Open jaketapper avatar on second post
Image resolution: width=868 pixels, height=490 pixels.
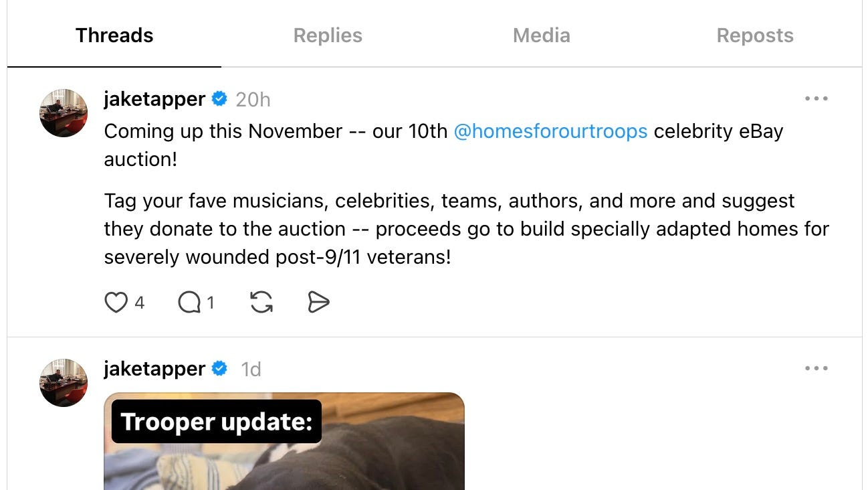point(64,383)
